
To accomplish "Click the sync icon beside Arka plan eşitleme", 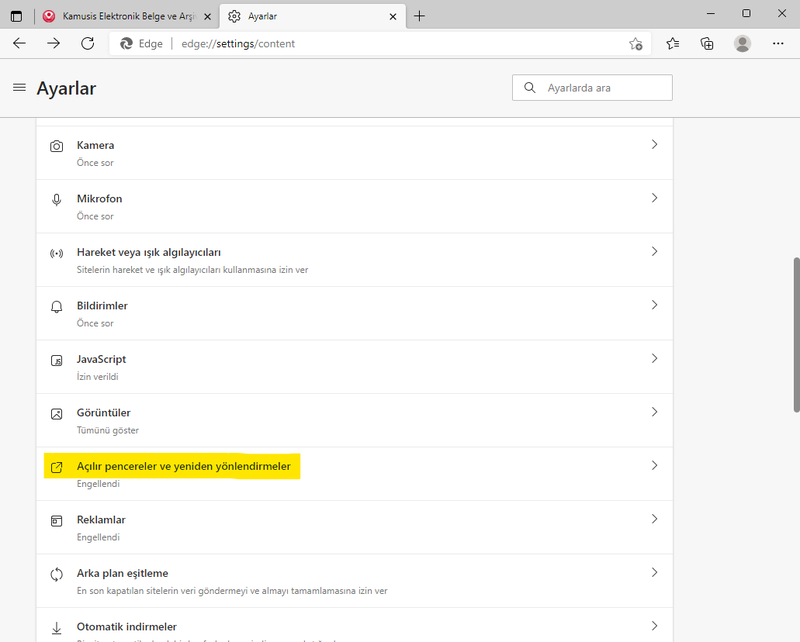I will tap(56, 573).
